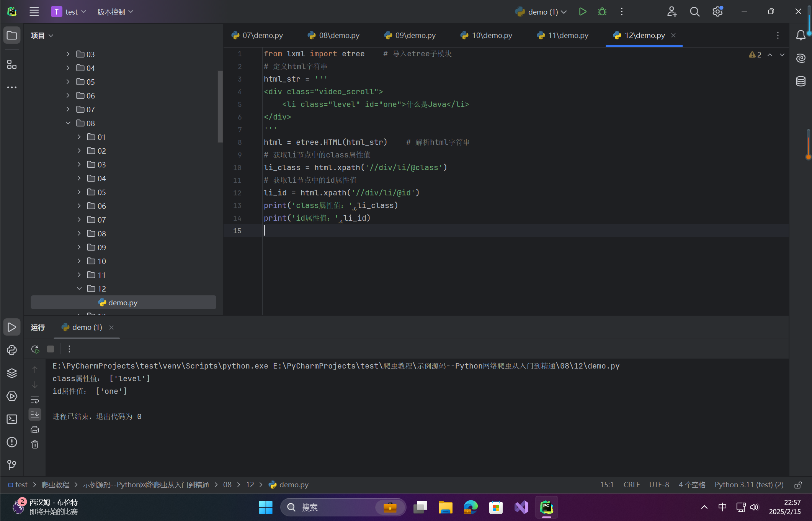Toggle scroll to end in console
The width and height of the screenshot is (812, 521).
(35, 414)
